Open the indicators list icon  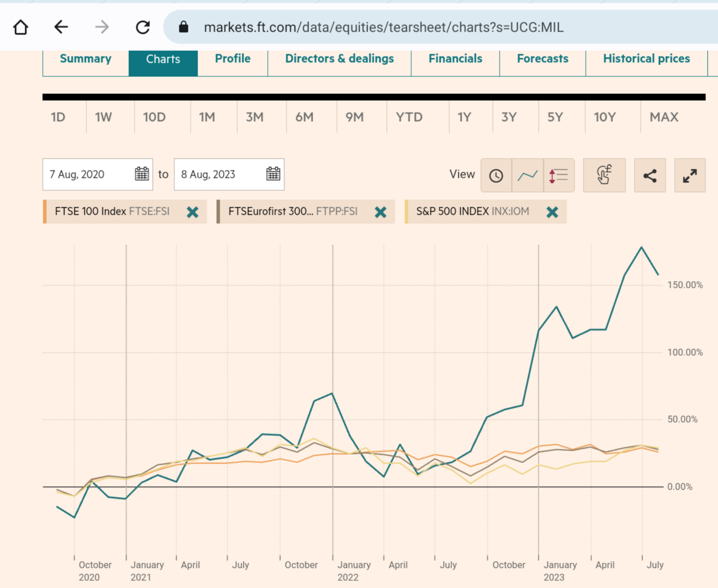click(x=559, y=175)
